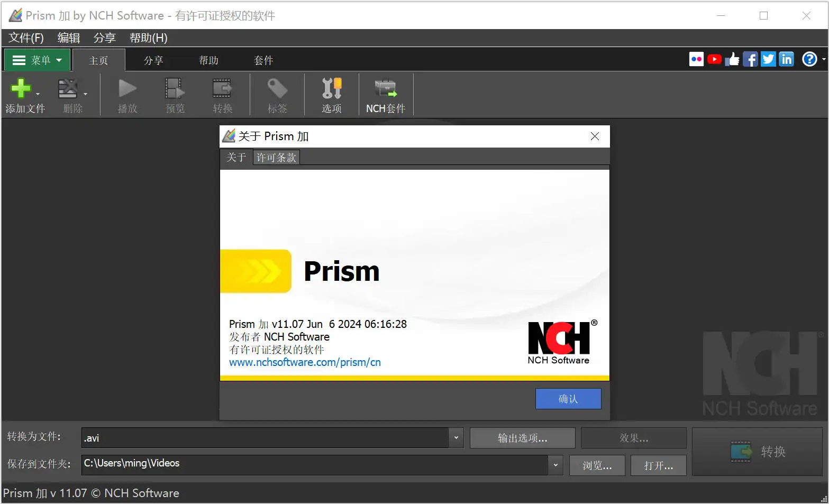The image size is (829, 504).
Task: Open the 文件(F) menu
Action: 26,38
